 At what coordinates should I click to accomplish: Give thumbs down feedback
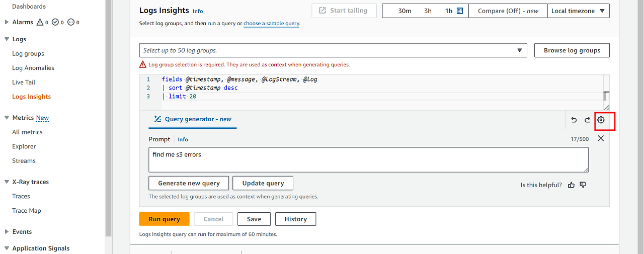[583, 185]
